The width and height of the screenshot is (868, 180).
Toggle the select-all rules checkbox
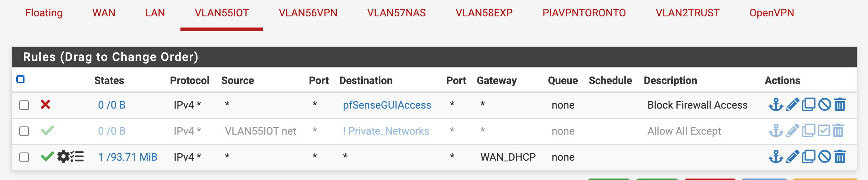click(21, 79)
